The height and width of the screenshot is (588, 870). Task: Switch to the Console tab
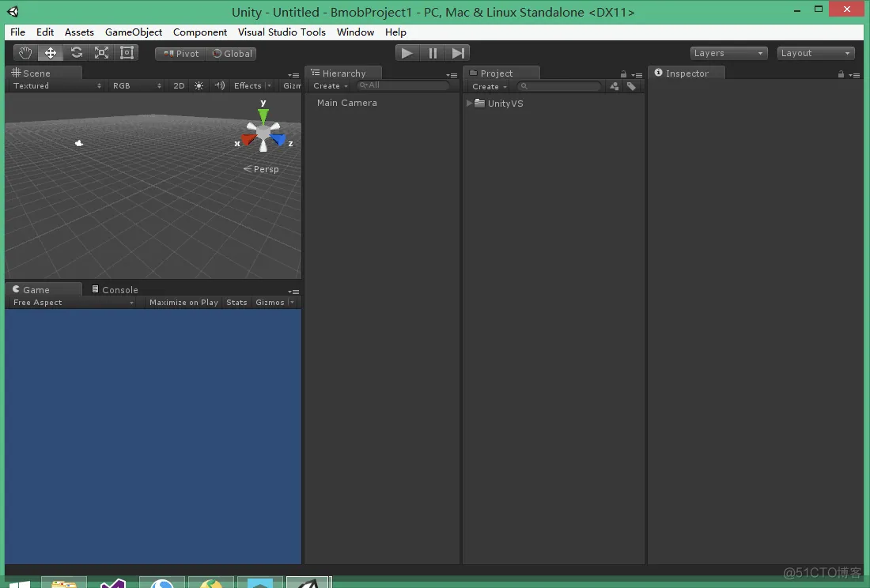click(115, 290)
